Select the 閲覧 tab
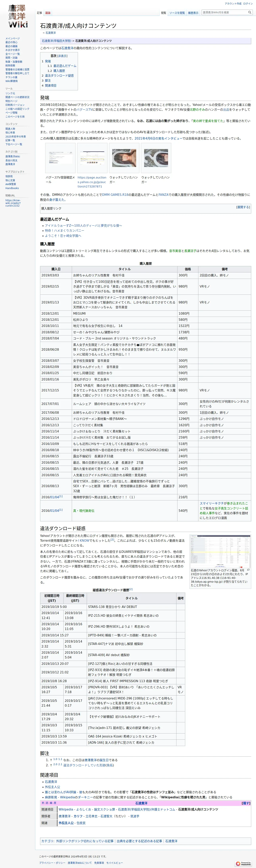This screenshot has height=868, width=256. tap(163, 13)
